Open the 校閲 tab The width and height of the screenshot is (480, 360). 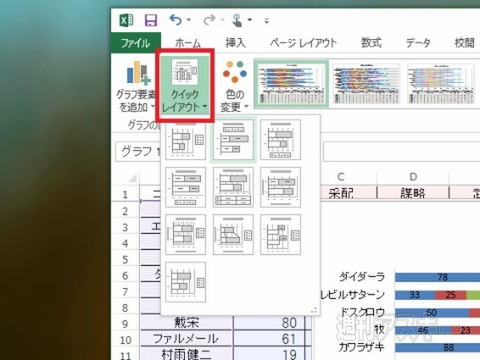[x=465, y=43]
